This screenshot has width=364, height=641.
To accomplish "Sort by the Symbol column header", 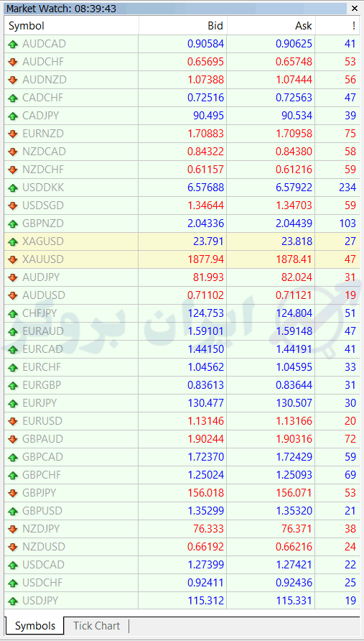I will [72, 26].
